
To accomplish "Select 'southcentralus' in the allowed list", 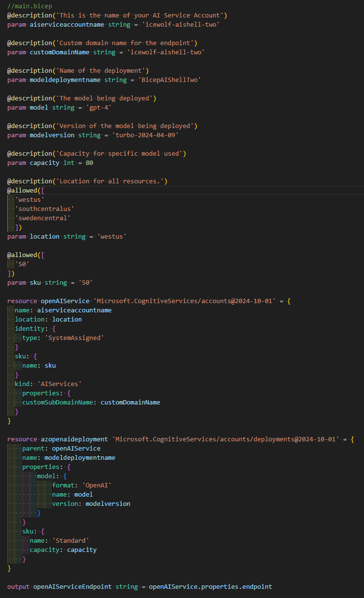I will coord(45,209).
